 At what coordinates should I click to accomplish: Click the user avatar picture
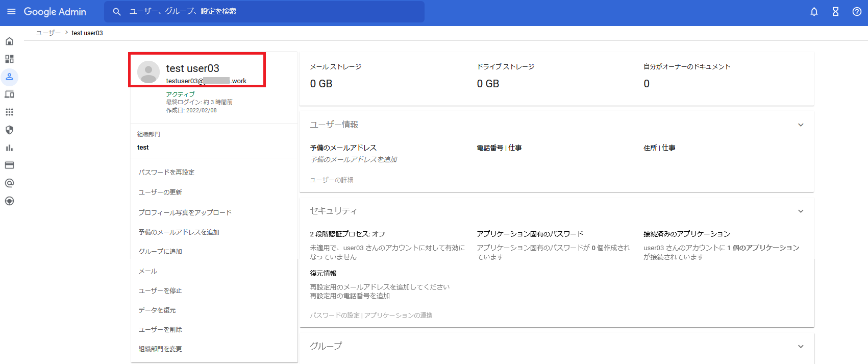[148, 72]
